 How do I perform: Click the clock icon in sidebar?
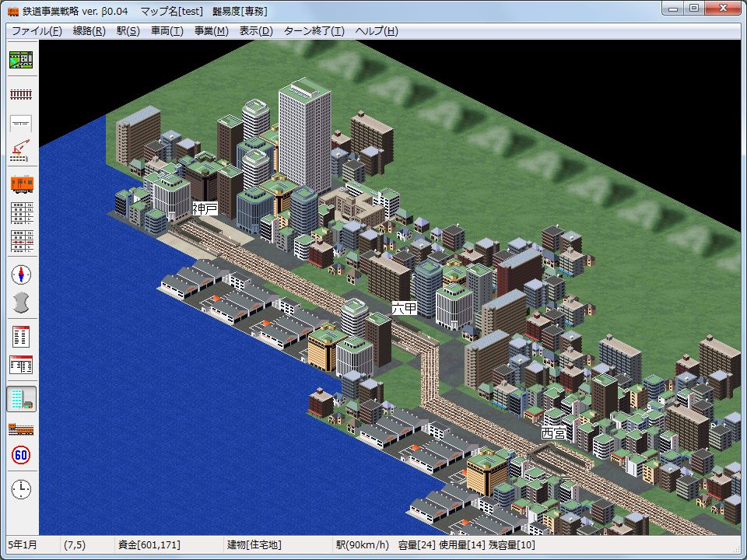(x=21, y=489)
